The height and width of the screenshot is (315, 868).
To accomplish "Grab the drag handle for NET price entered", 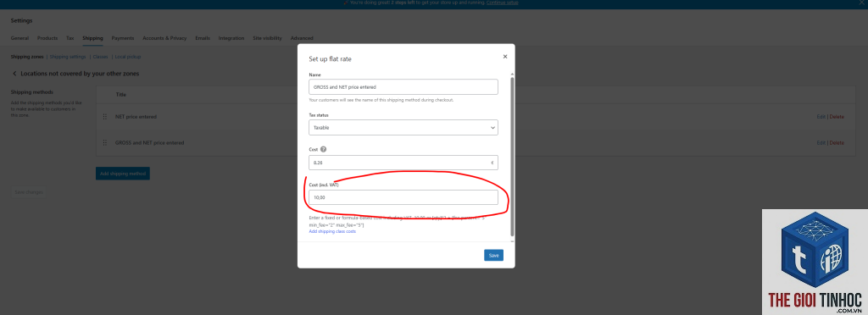I will [104, 117].
